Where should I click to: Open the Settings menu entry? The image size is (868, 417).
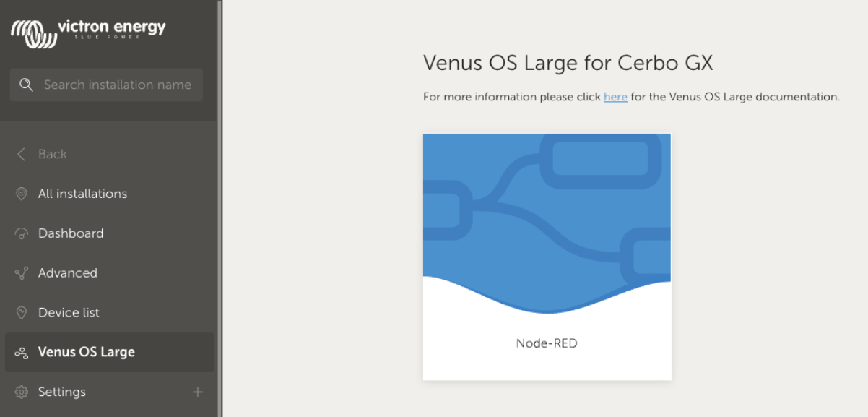coord(62,392)
